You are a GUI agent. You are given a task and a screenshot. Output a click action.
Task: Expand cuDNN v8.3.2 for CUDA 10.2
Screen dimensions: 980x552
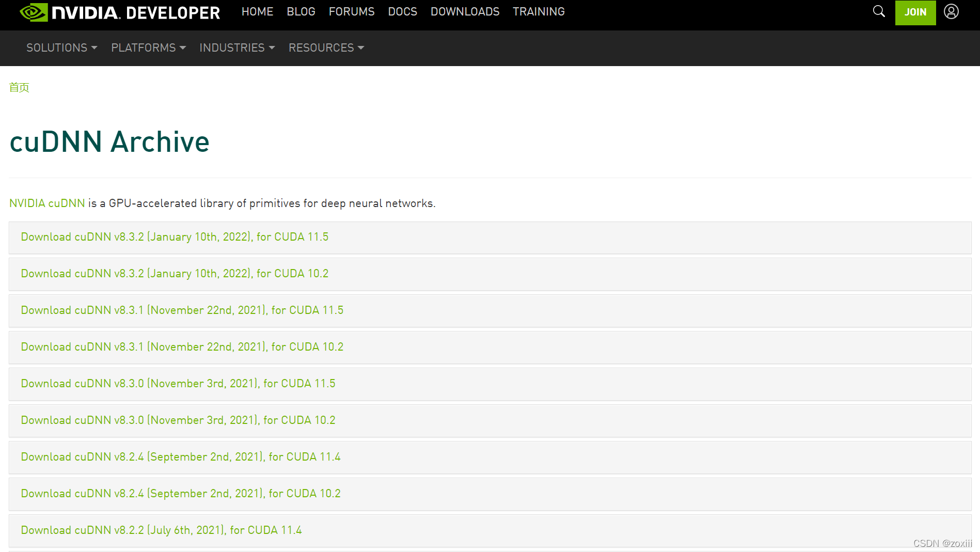(x=490, y=274)
